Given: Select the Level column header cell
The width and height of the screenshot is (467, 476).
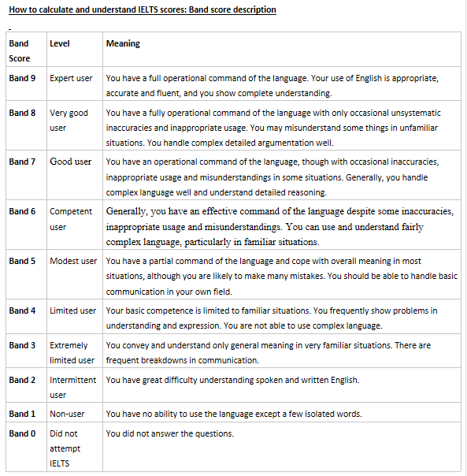Looking at the screenshot, I should click(x=75, y=50).
